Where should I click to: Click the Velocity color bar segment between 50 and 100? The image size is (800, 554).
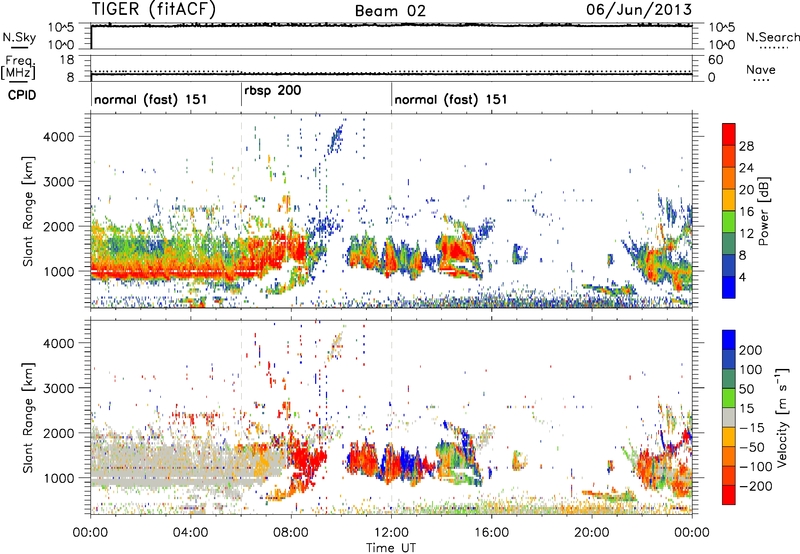point(729,379)
